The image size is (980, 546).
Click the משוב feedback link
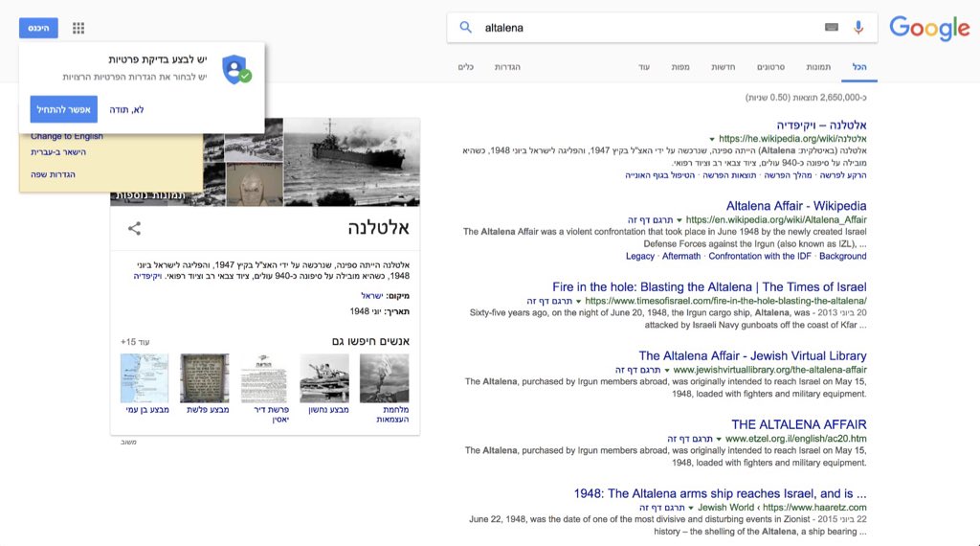(129, 443)
